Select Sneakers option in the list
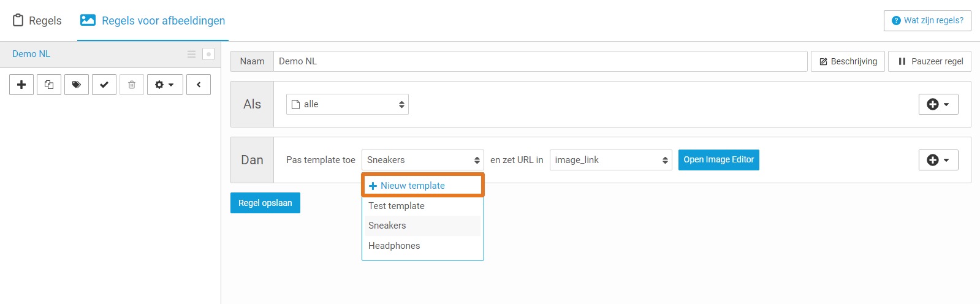The width and height of the screenshot is (980, 304). coord(423,226)
